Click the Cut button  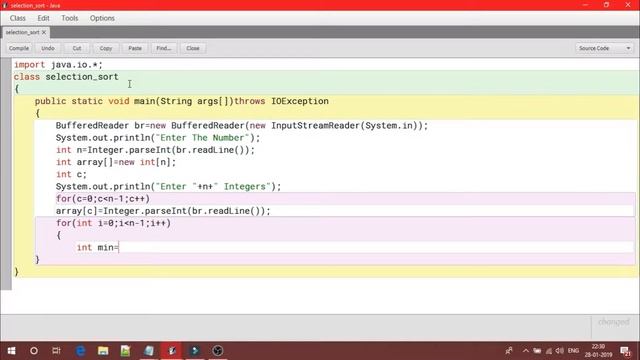coord(77,48)
